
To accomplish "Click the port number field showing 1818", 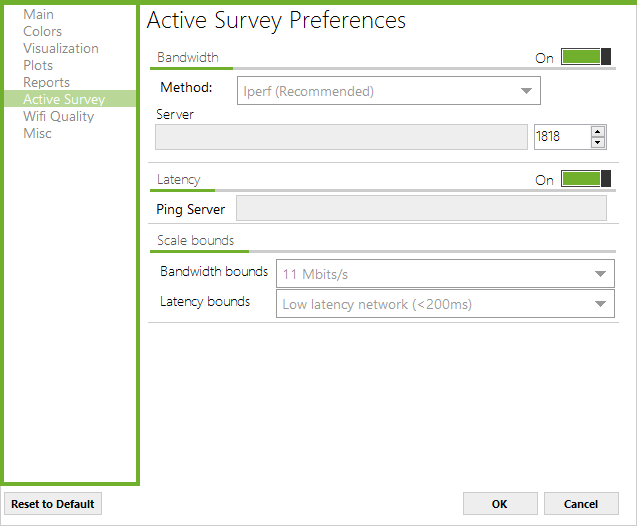I will [562, 137].
